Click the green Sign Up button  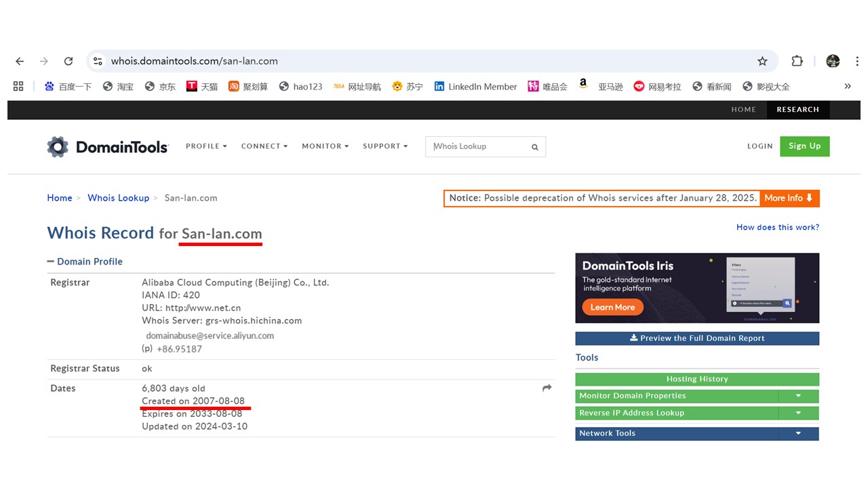pos(805,146)
